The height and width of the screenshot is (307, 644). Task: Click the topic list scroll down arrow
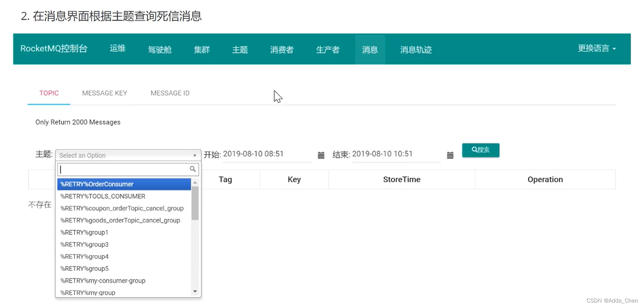pyautogui.click(x=195, y=291)
